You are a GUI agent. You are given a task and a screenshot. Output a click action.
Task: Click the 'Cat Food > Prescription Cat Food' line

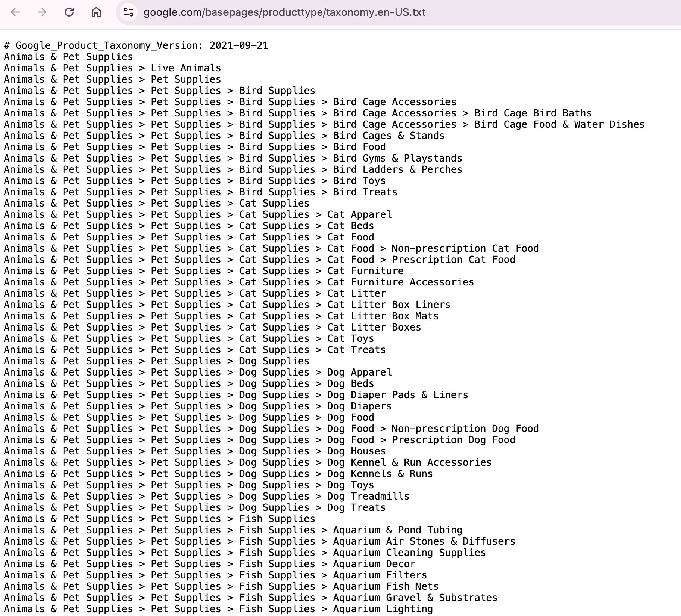[260, 260]
